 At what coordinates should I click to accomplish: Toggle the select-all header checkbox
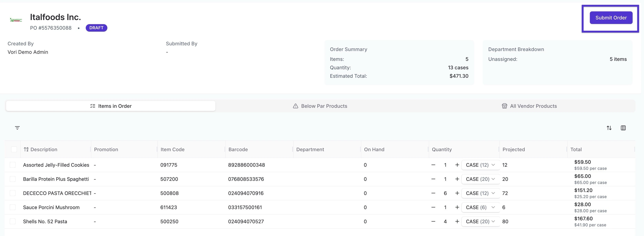point(14,149)
